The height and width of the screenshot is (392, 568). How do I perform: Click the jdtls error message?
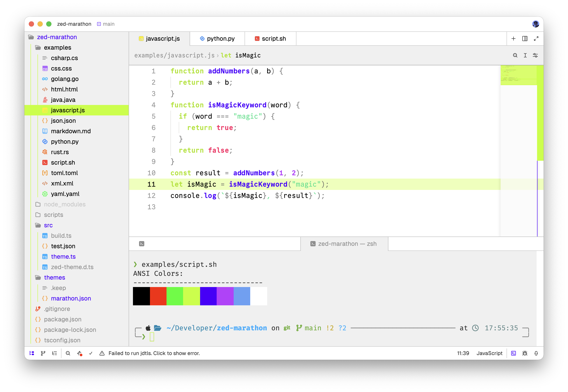coord(154,353)
